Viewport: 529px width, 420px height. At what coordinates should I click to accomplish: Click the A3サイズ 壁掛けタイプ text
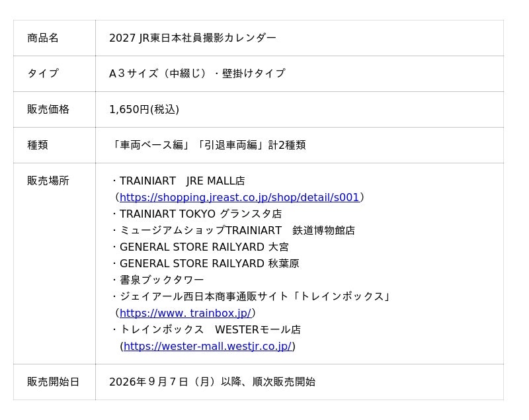pos(197,73)
